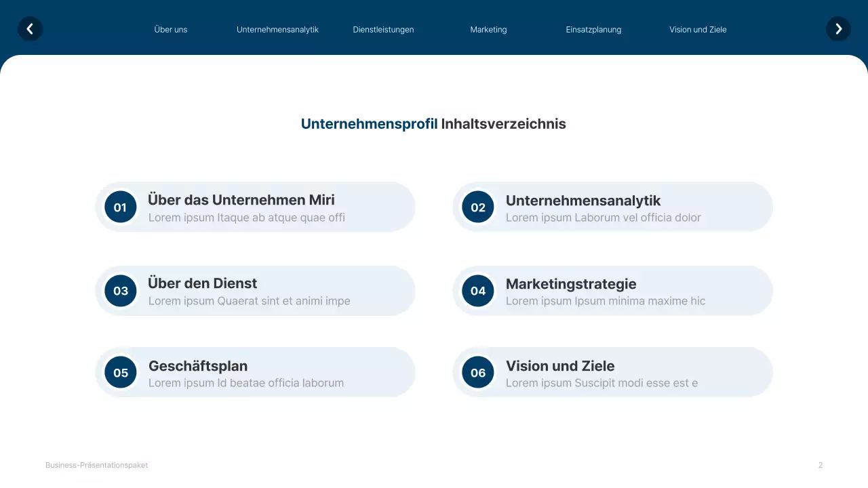
Task: Click the Marketingstrategie entry card
Action: click(x=612, y=291)
